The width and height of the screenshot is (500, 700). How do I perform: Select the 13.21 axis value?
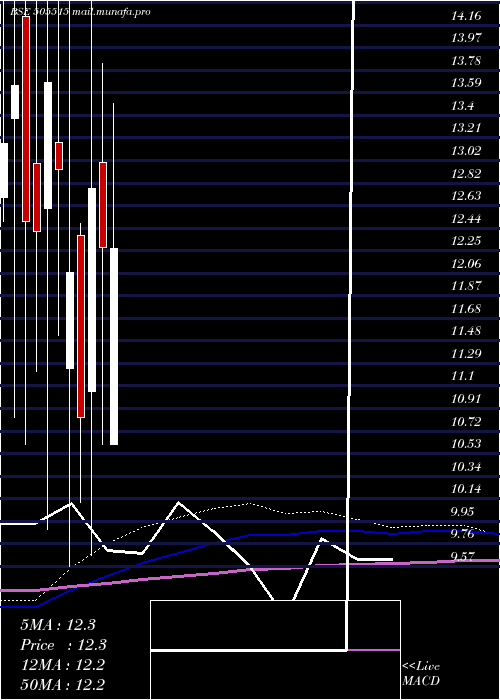tap(466, 128)
